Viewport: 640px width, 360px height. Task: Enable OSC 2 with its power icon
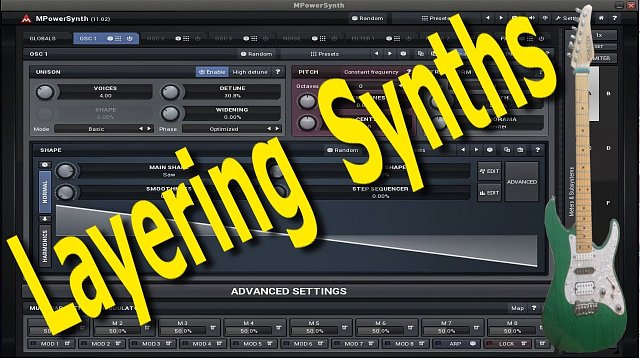pos(198,38)
